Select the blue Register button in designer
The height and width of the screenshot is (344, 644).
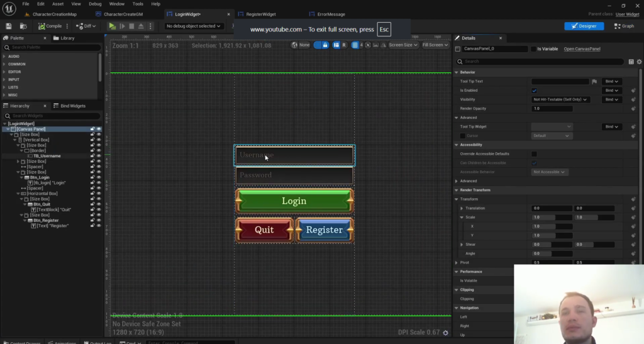coord(324,230)
